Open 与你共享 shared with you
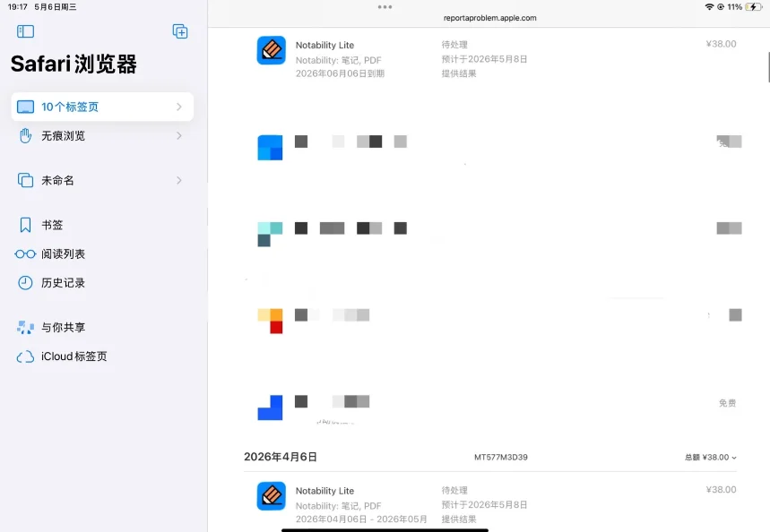This screenshot has width=770, height=532. click(63, 327)
